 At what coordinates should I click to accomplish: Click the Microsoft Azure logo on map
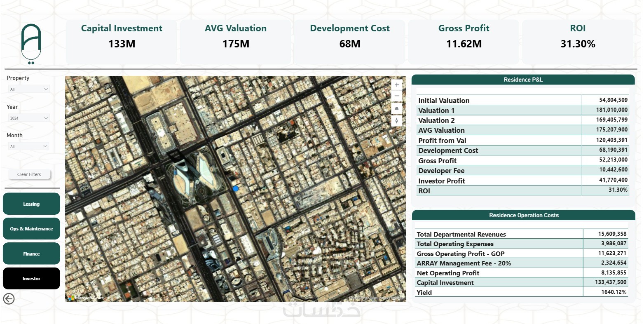coord(86,298)
